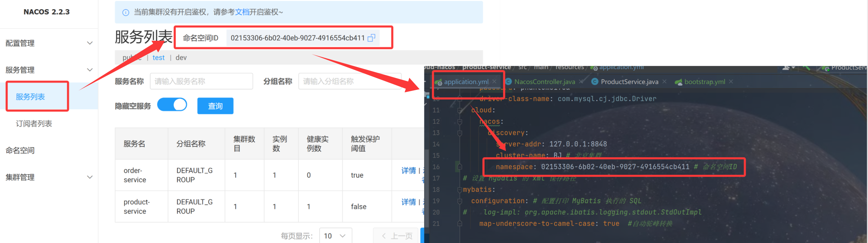This screenshot has width=868, height=243.
Task: Collapse the nacos: block fold marker
Action: [460, 121]
